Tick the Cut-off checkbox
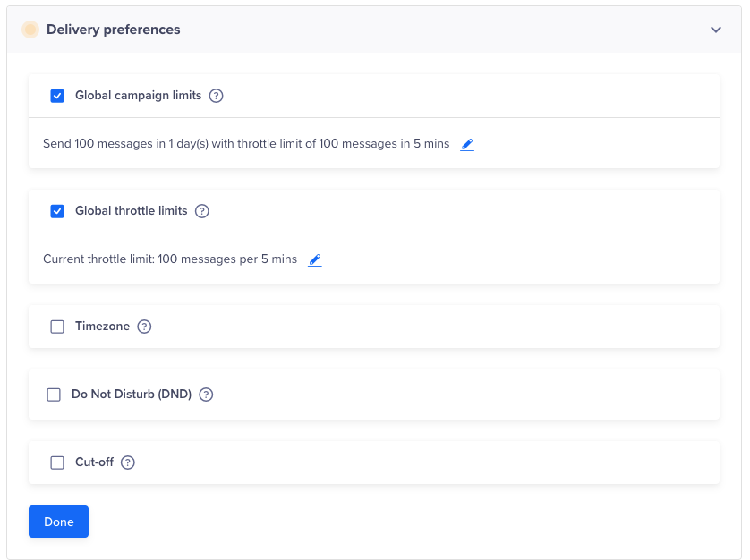 [x=57, y=462]
